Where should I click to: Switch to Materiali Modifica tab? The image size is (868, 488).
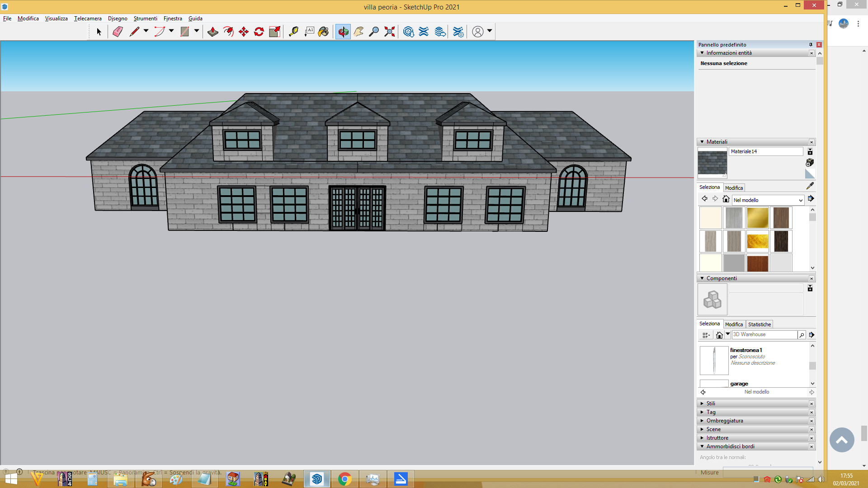tap(734, 188)
